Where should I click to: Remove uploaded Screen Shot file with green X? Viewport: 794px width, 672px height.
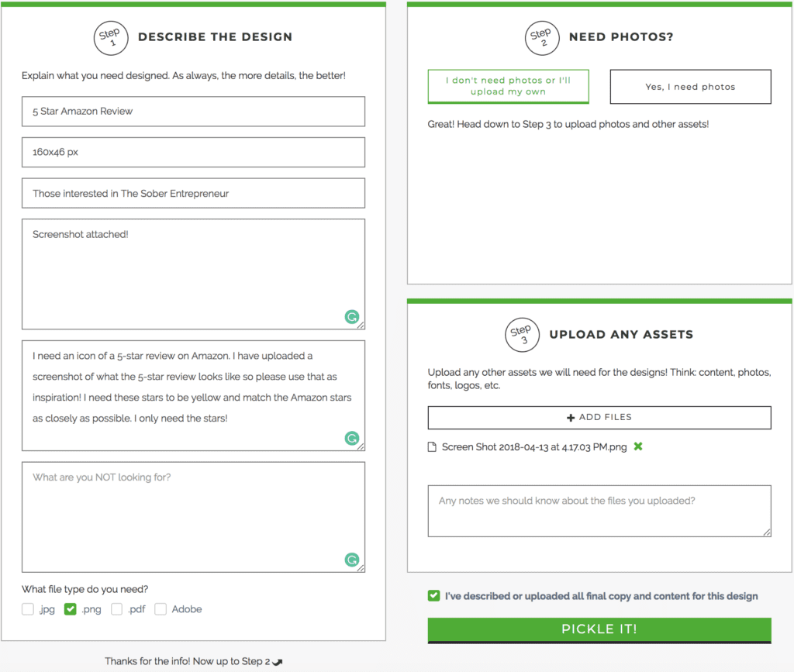(x=638, y=446)
